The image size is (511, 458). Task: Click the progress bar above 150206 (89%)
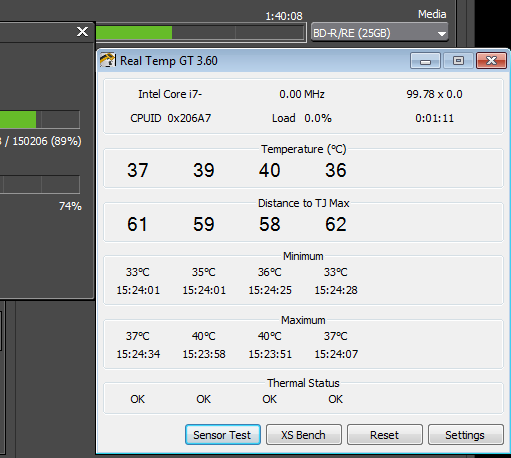coord(40,119)
